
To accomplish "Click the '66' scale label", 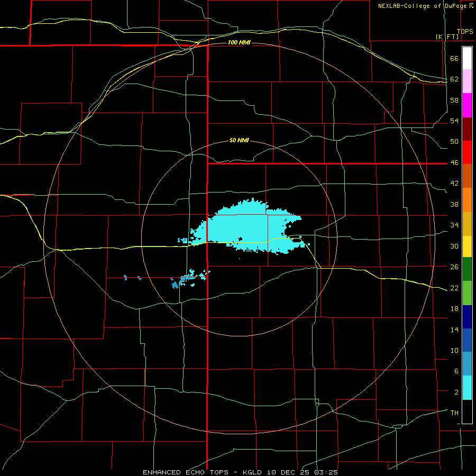I will pyautogui.click(x=454, y=59).
